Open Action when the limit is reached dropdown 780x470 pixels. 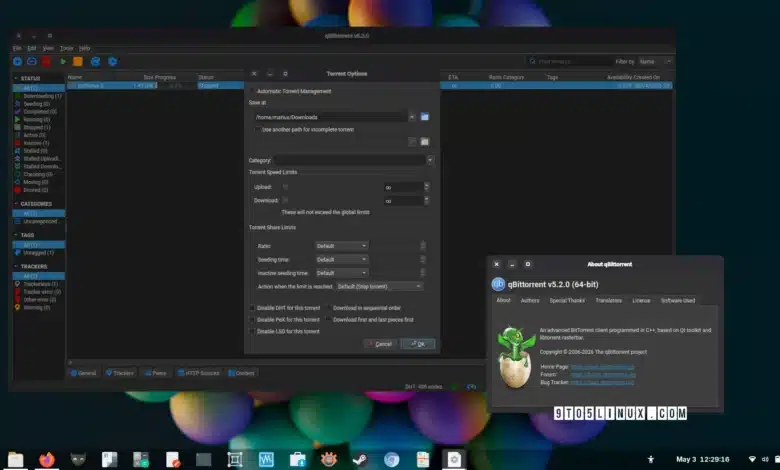(380, 286)
